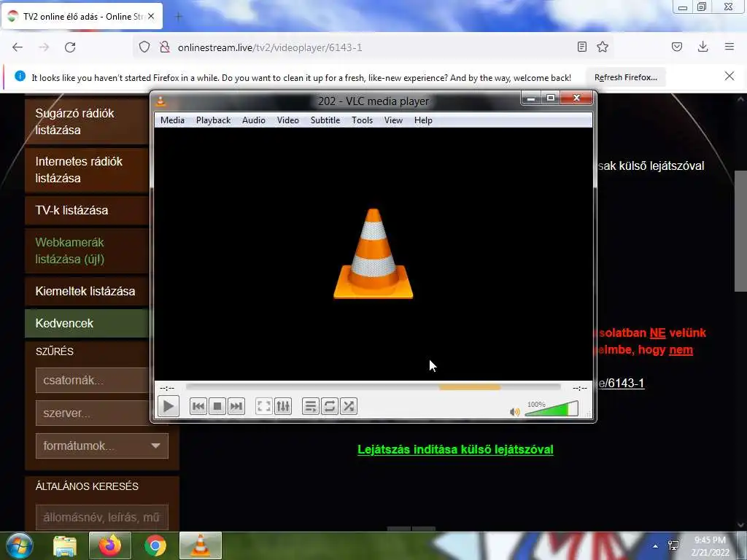Click VLC icon in taskbar
Image resolution: width=747 pixels, height=560 pixels.
click(201, 545)
